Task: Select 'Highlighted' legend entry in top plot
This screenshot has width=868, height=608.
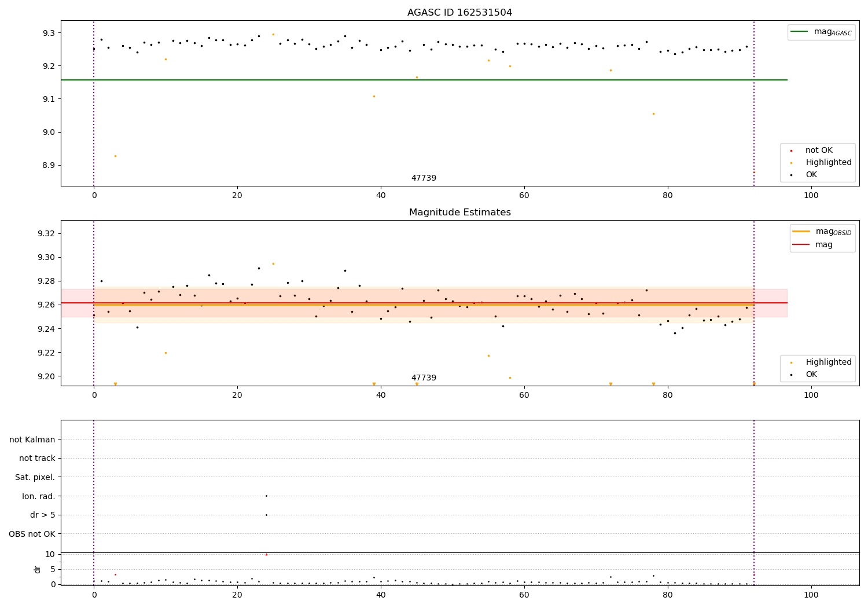Action: point(829,163)
